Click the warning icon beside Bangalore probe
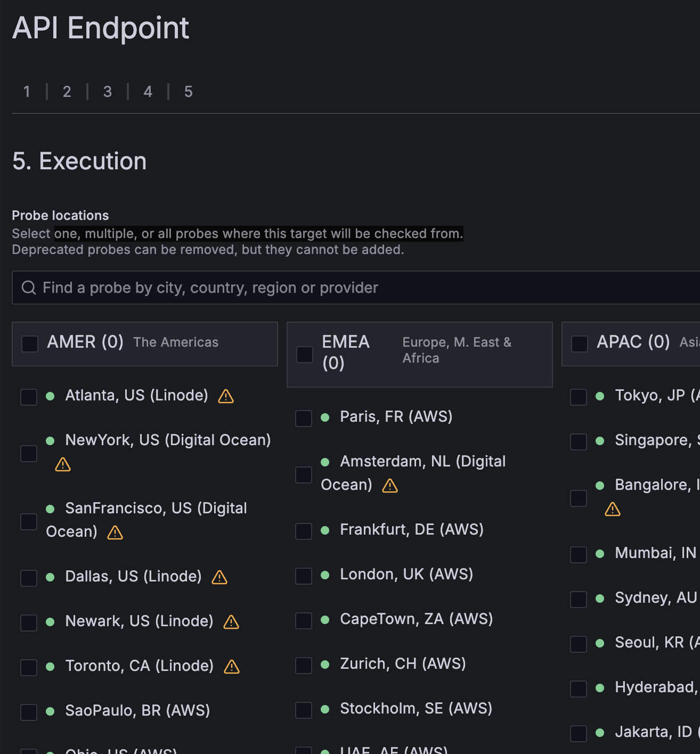Screen dimensions: 700x754 coord(612,509)
